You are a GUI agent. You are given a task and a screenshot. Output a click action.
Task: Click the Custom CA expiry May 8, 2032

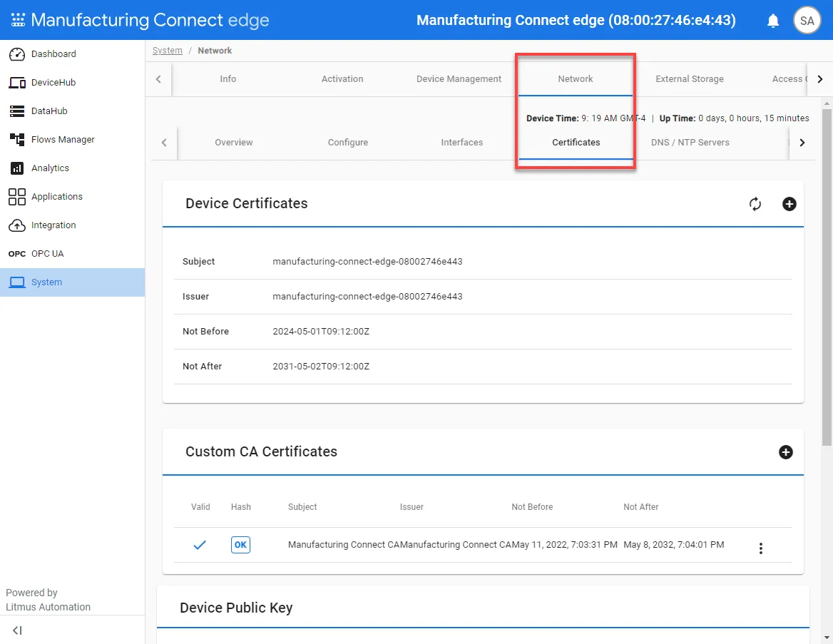tap(674, 545)
